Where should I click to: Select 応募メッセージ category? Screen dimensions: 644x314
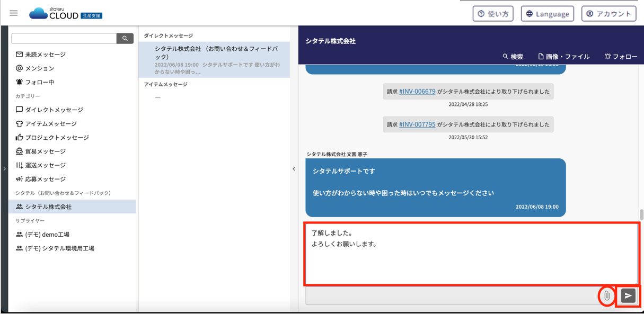(46, 179)
